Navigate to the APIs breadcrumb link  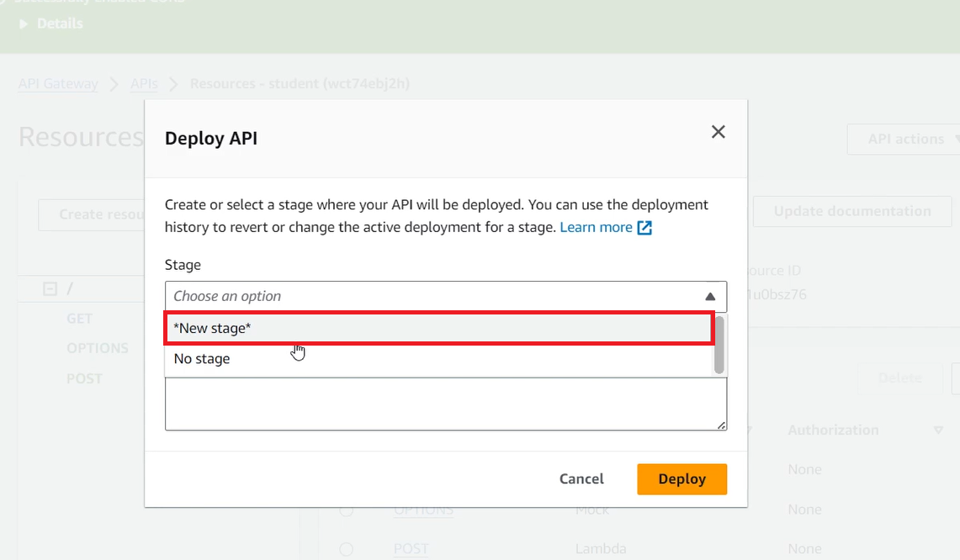pyautogui.click(x=143, y=83)
